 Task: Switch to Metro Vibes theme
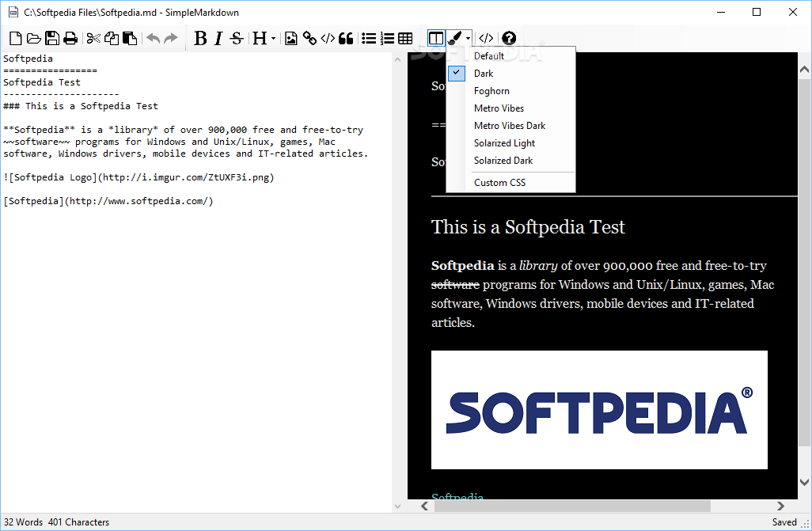click(x=510, y=108)
